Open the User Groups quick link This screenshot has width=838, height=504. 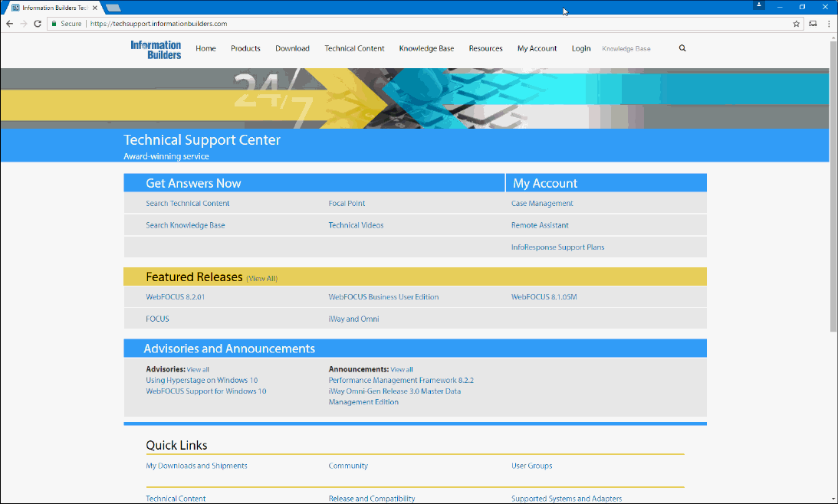[532, 466]
